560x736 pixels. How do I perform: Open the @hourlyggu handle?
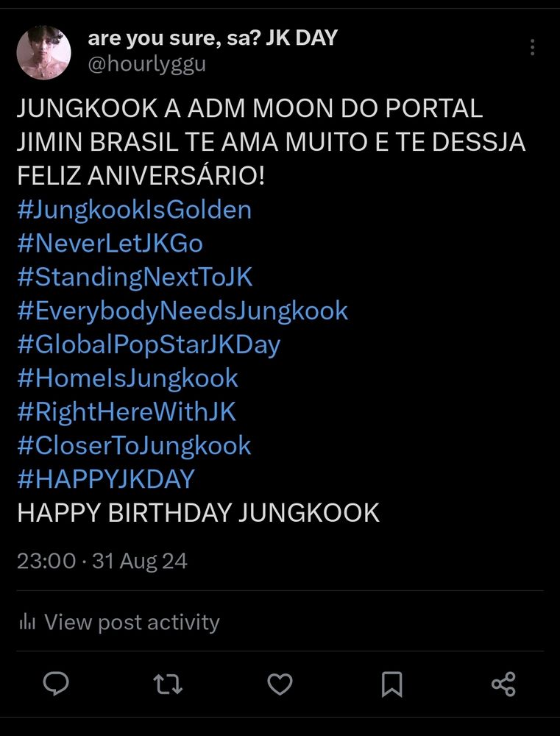pos(147,65)
